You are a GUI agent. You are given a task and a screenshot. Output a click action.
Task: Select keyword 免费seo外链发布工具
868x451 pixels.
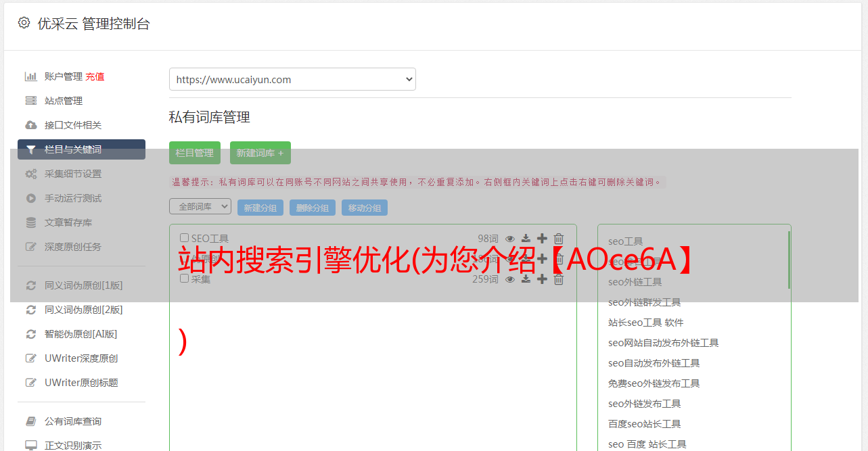click(654, 383)
